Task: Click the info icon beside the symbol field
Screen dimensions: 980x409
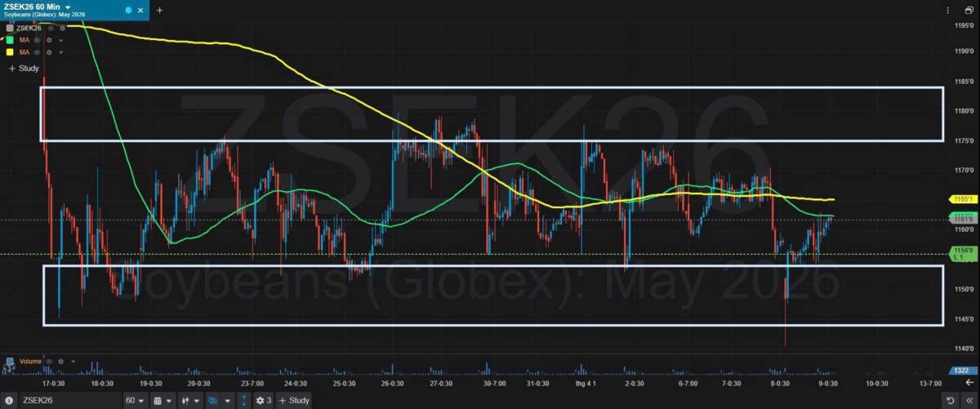Action: [10, 400]
